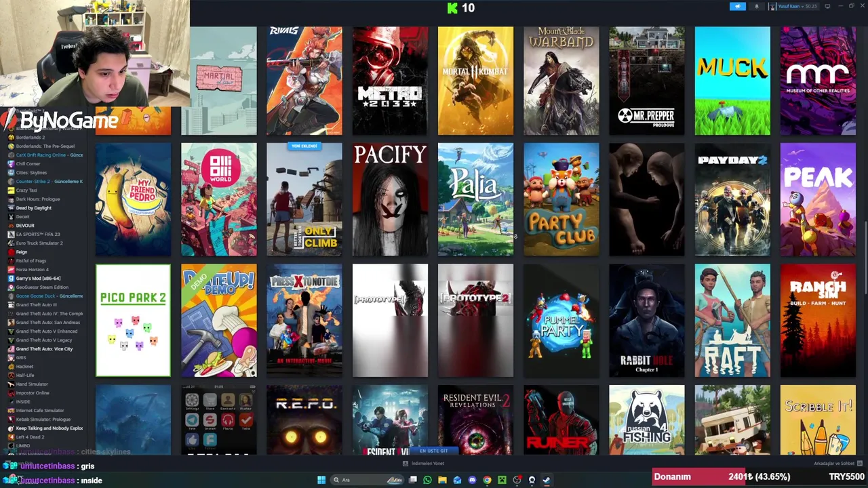Select Left 4 Dead 2 in sidebar
This screenshot has width=868, height=488.
(x=30, y=437)
